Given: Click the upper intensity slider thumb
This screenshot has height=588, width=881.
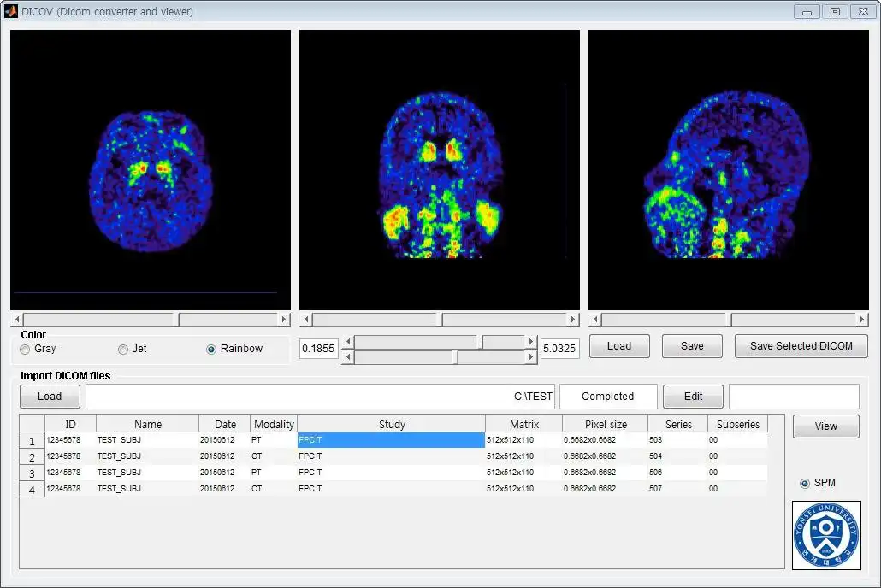Looking at the screenshot, I should point(480,342).
